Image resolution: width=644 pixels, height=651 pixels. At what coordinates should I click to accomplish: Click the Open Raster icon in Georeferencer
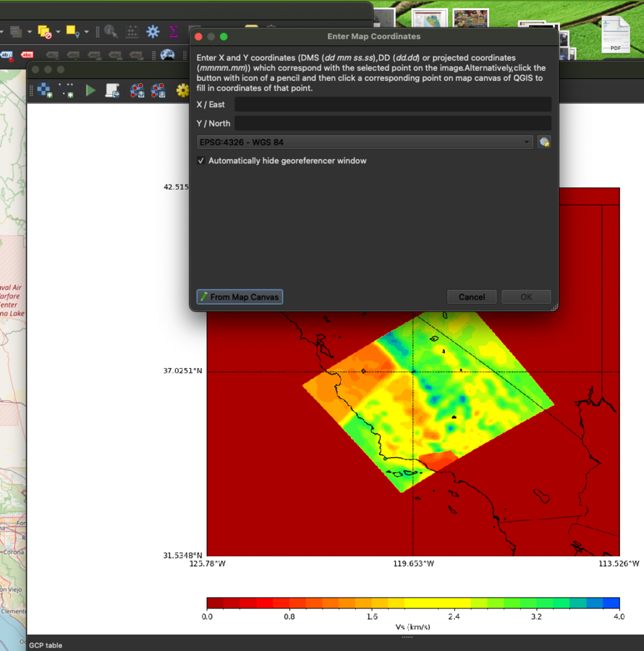pos(45,90)
